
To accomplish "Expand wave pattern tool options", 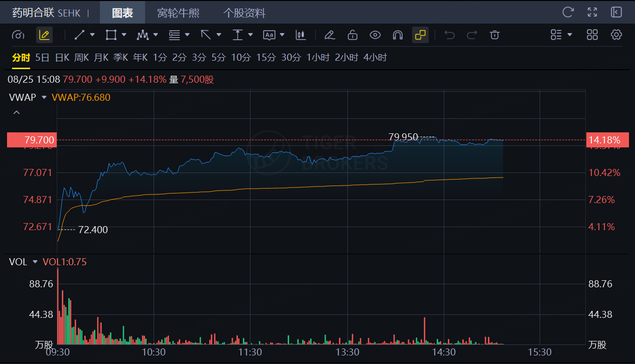I will pyautogui.click(x=156, y=35).
